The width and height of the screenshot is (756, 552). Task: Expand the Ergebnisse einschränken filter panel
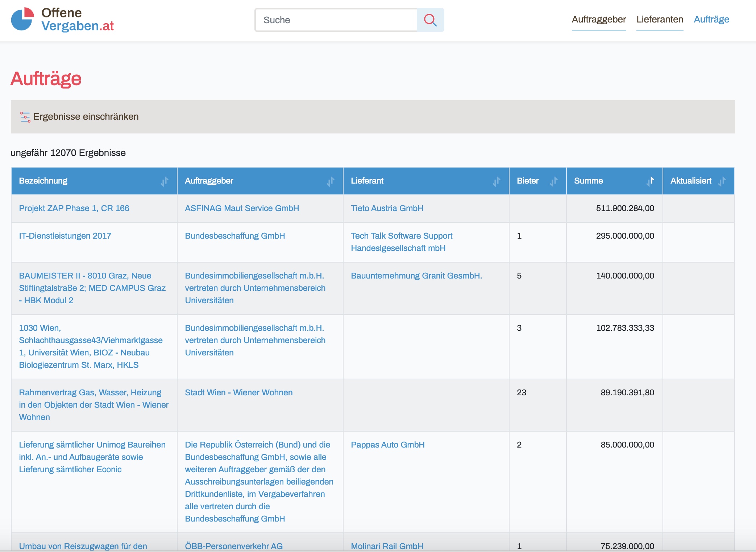click(x=373, y=117)
